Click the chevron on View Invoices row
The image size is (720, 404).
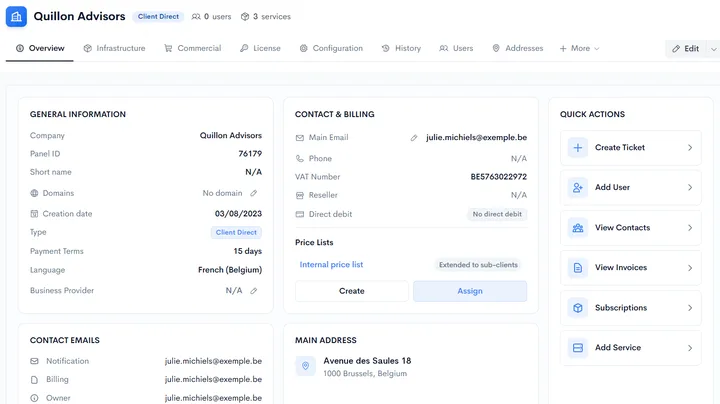(x=690, y=268)
